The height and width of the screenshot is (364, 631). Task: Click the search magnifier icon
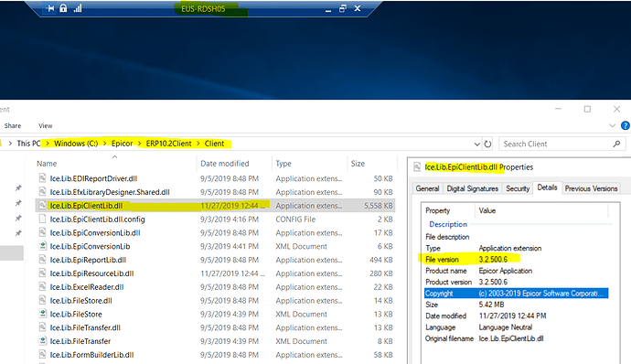[x=616, y=144]
